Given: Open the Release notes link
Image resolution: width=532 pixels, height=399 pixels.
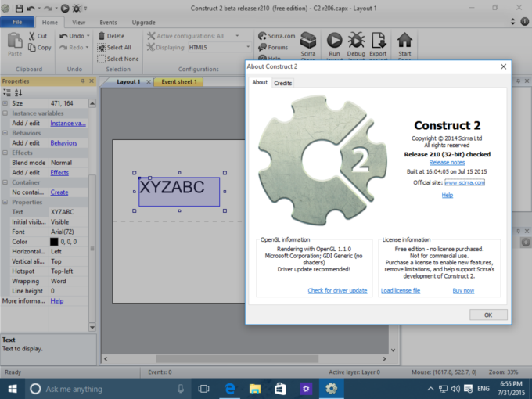Looking at the screenshot, I should click(x=447, y=163).
